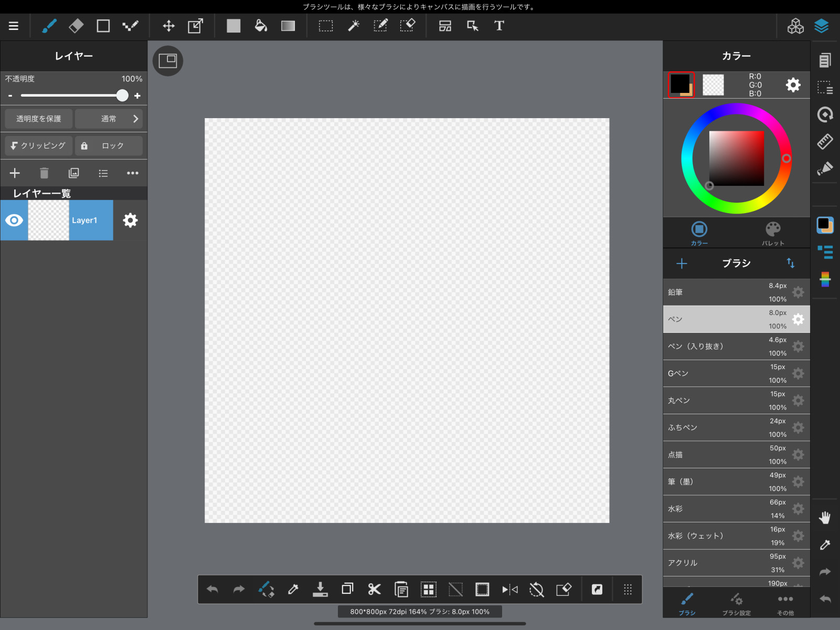The width and height of the screenshot is (840, 630).
Task: Click the transparent color swatch
Action: 713,85
